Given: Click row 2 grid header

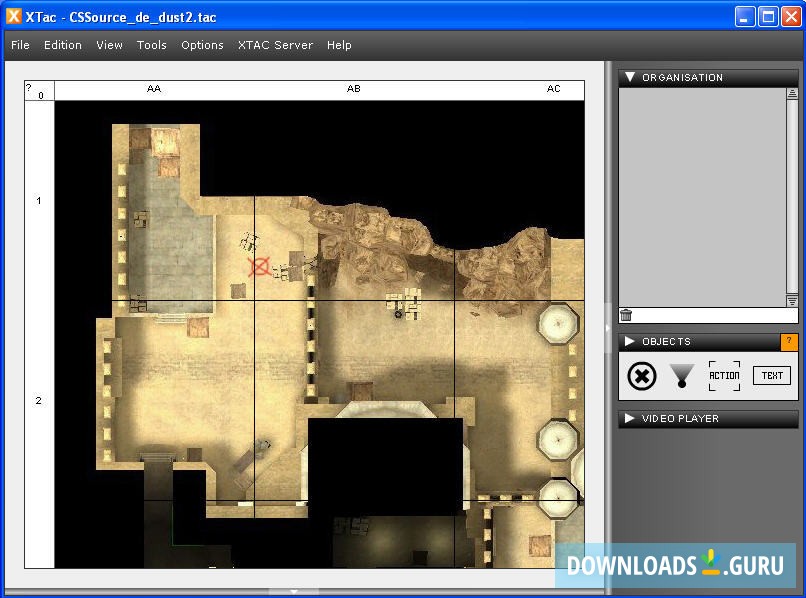Looking at the screenshot, I should tap(39, 401).
